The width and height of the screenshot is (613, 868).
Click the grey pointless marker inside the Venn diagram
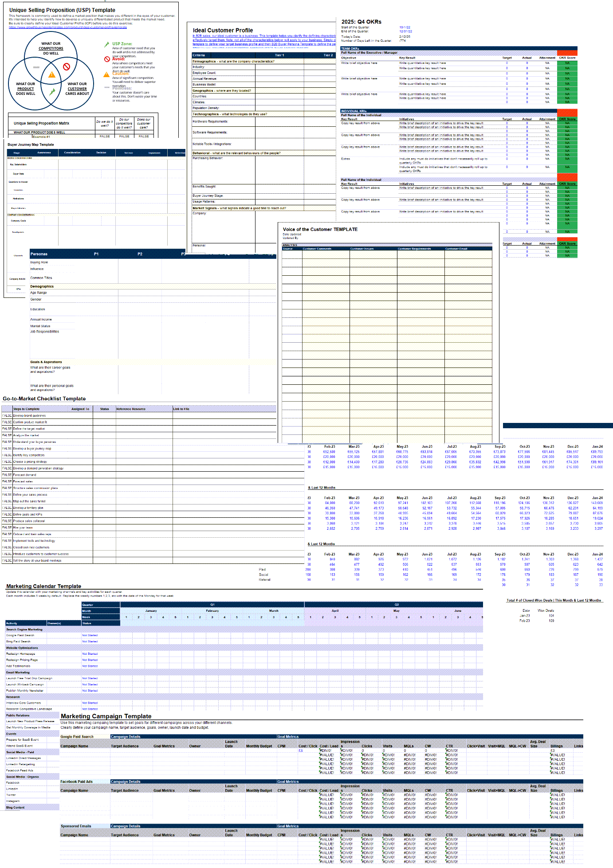(36, 67)
